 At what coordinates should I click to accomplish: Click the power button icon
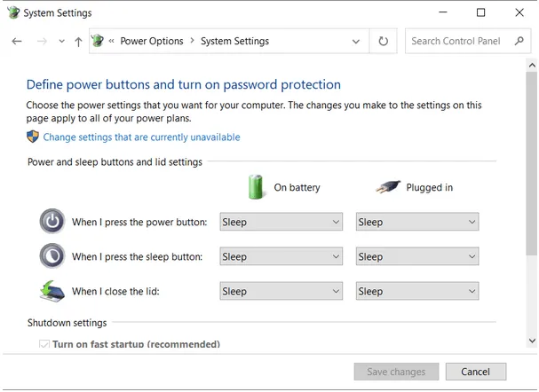click(x=52, y=222)
